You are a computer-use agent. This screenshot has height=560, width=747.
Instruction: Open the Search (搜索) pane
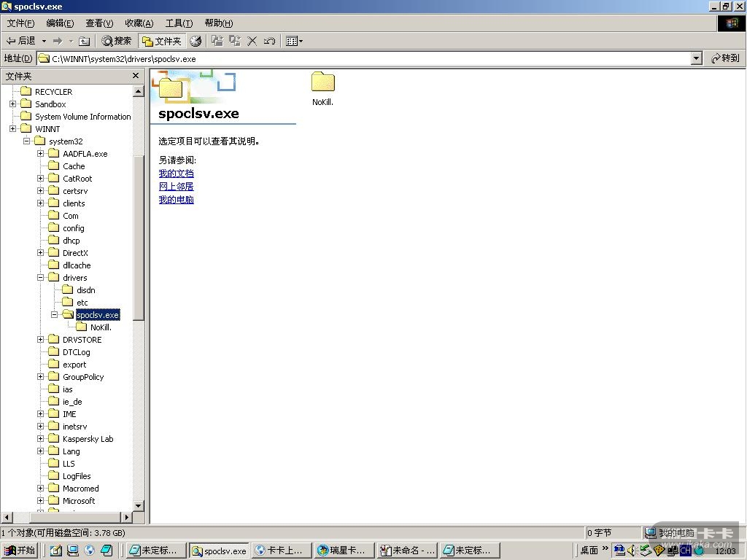pyautogui.click(x=117, y=41)
